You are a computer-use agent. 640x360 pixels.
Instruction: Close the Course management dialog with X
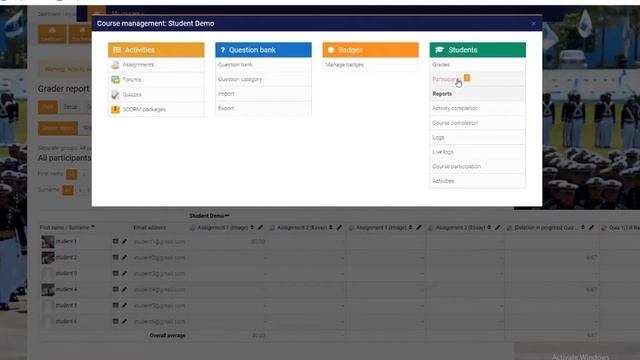533,24
